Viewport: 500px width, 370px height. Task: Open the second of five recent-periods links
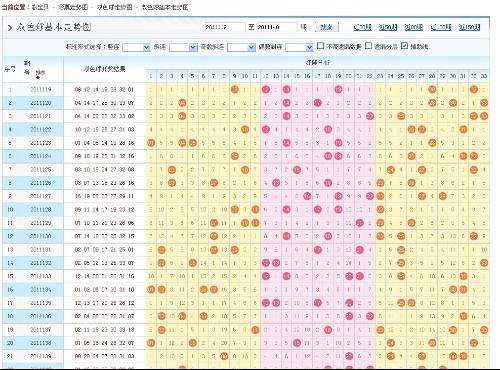coord(388,27)
